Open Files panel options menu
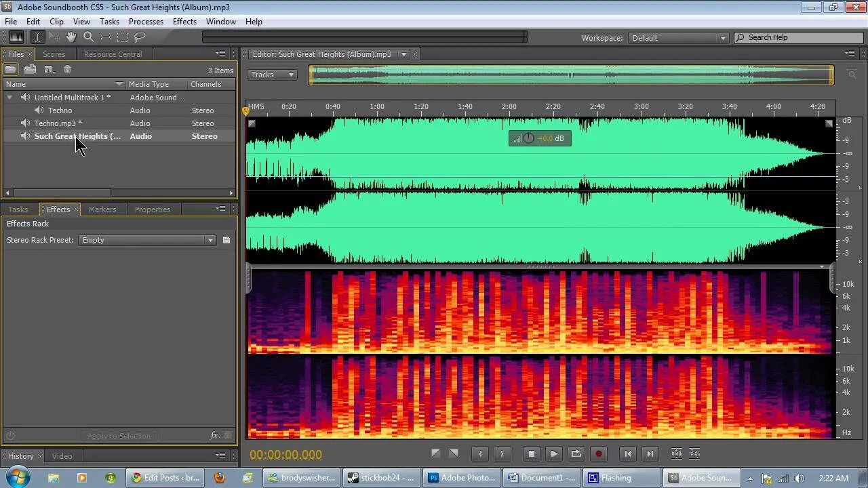This screenshot has height=488, width=868. pos(220,54)
